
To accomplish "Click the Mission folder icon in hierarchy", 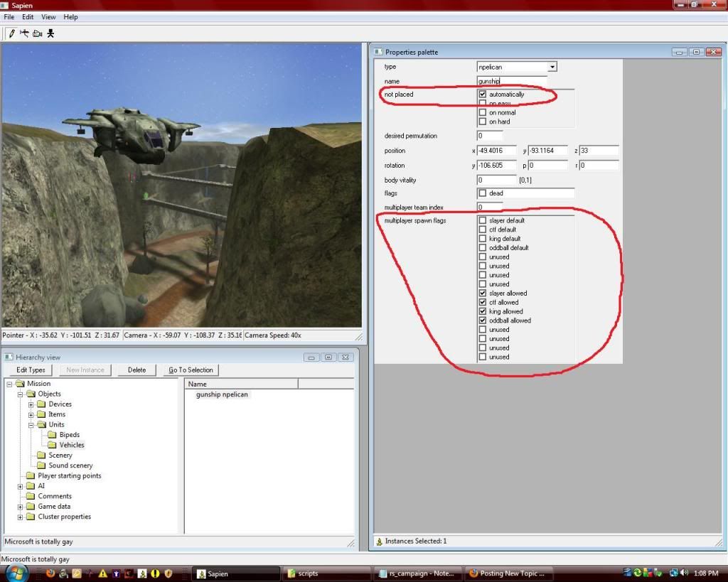I will [x=19, y=383].
